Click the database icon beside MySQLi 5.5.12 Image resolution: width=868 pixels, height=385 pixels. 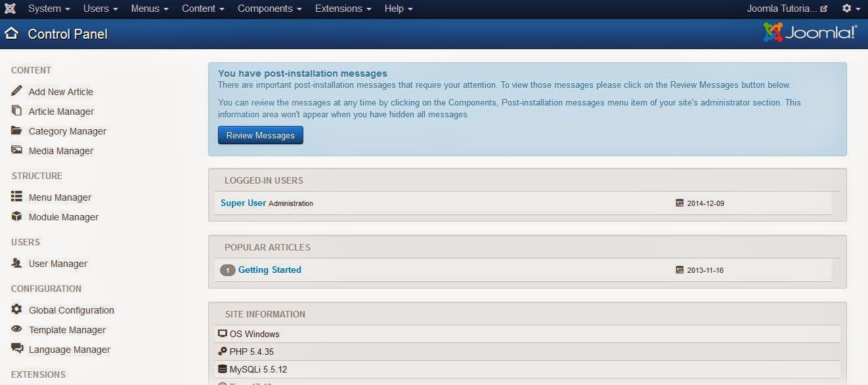point(222,369)
